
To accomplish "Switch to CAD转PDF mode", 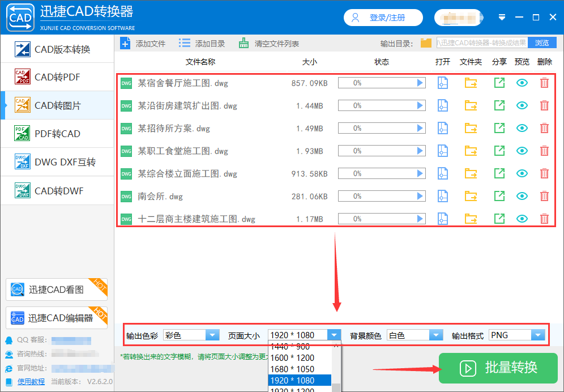I will (x=58, y=77).
